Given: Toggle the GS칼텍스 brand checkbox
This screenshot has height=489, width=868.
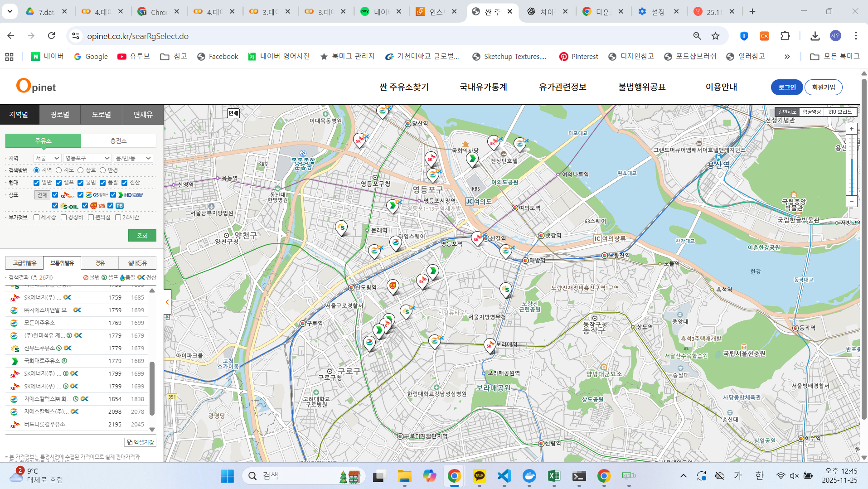Looking at the screenshot, I should point(80,195).
